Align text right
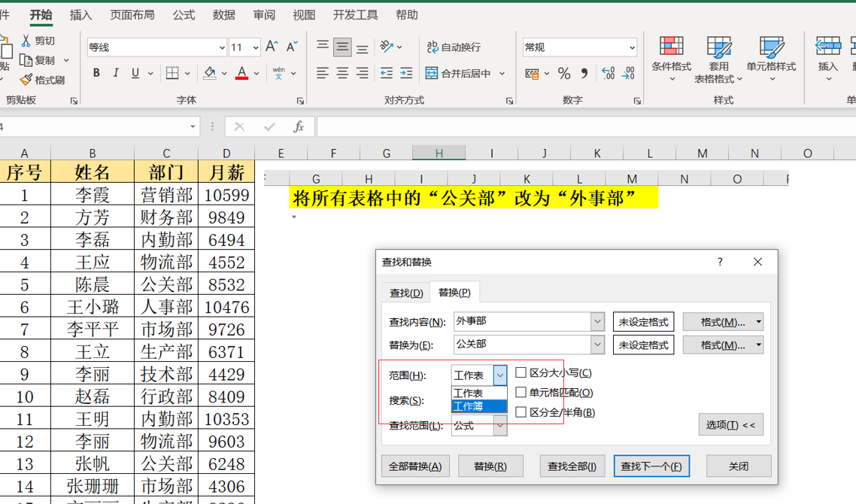The height and width of the screenshot is (504, 856). click(362, 73)
